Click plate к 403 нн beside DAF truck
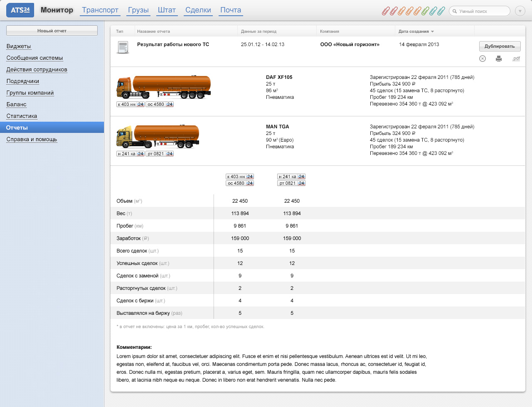 (x=131, y=104)
